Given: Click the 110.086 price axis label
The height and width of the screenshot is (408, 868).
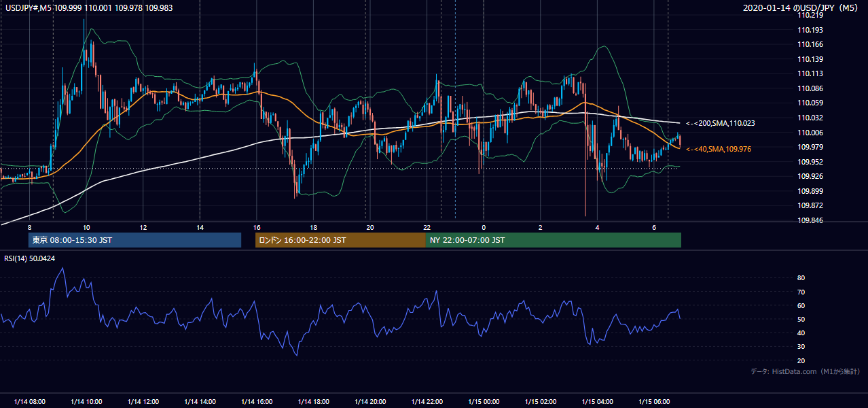Looking at the screenshot, I should (x=810, y=89).
